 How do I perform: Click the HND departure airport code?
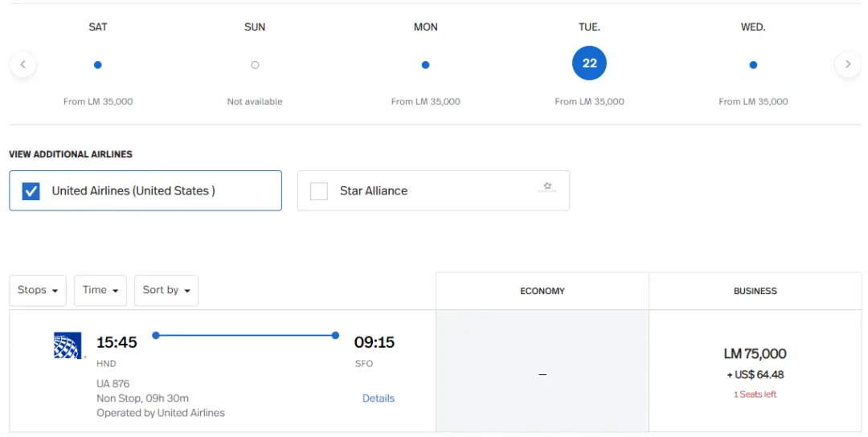pyautogui.click(x=106, y=363)
